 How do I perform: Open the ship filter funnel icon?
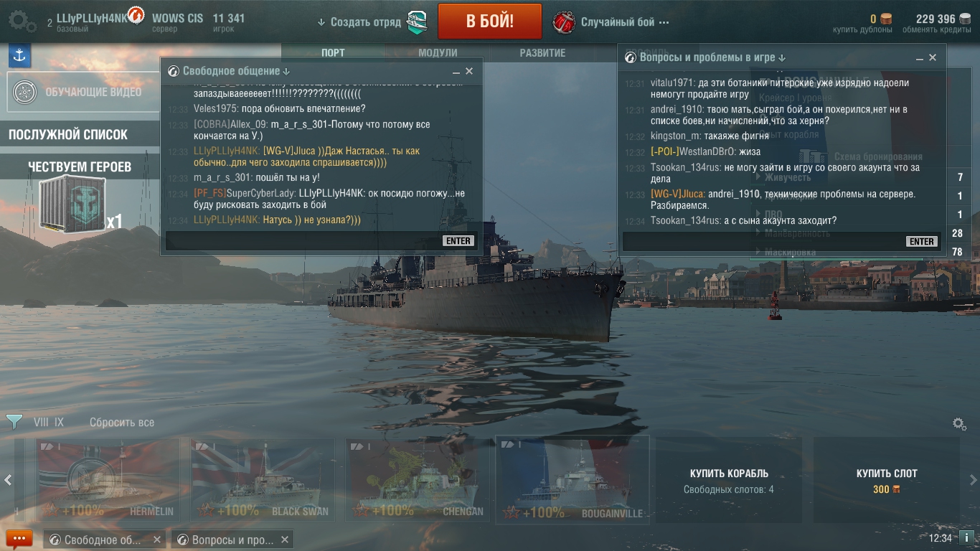[x=14, y=422]
